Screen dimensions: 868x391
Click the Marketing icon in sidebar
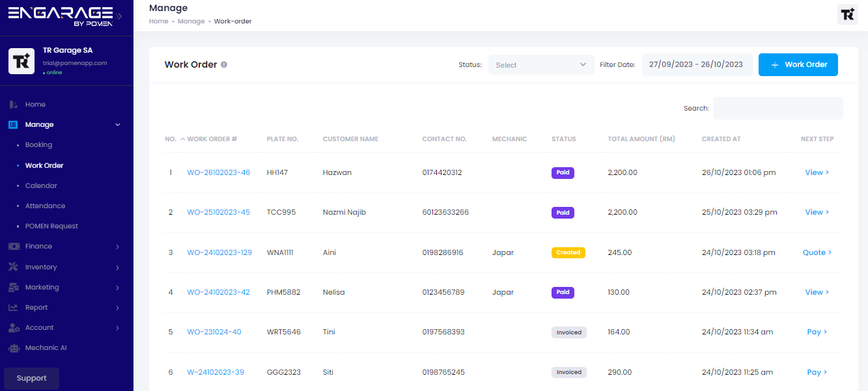[13, 288]
